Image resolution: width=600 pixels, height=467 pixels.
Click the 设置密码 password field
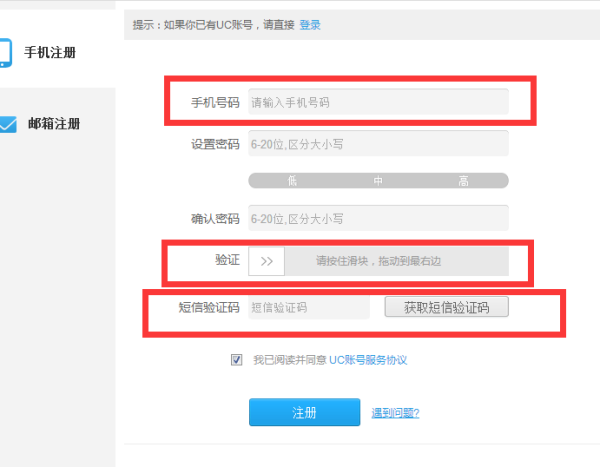tap(378, 143)
